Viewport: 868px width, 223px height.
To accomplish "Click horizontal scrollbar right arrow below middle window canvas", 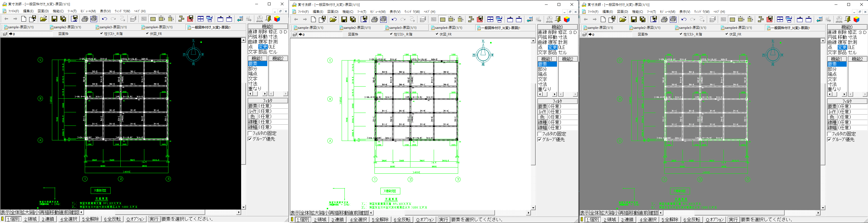I will pos(528,213).
